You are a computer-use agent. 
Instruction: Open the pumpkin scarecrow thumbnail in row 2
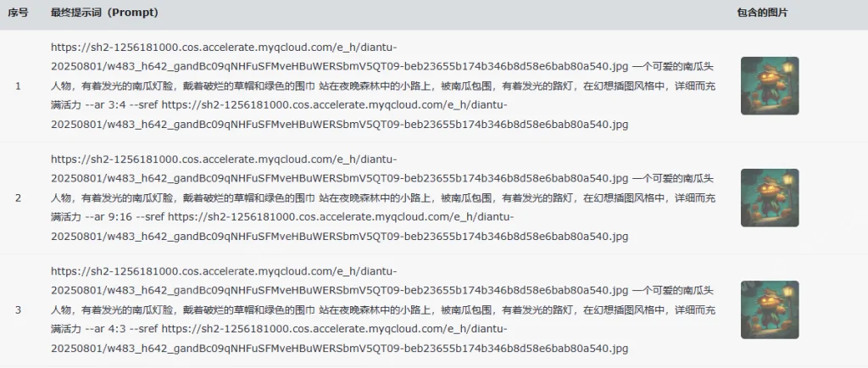[770, 198]
